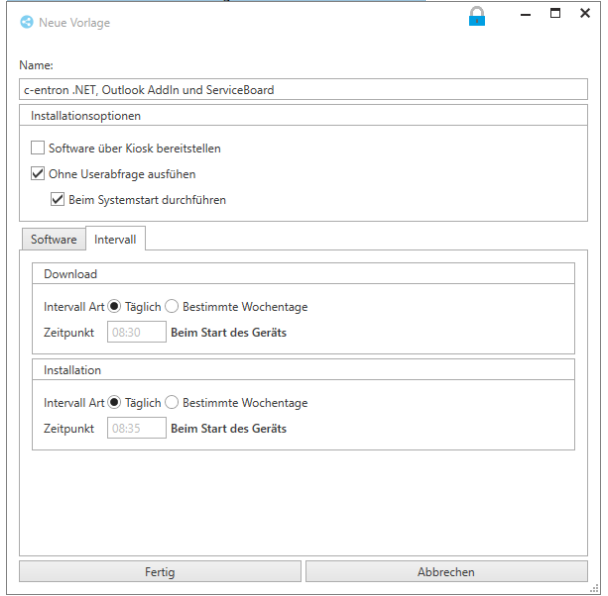
Task: Click Abbrechen to cancel
Action: pos(446,572)
